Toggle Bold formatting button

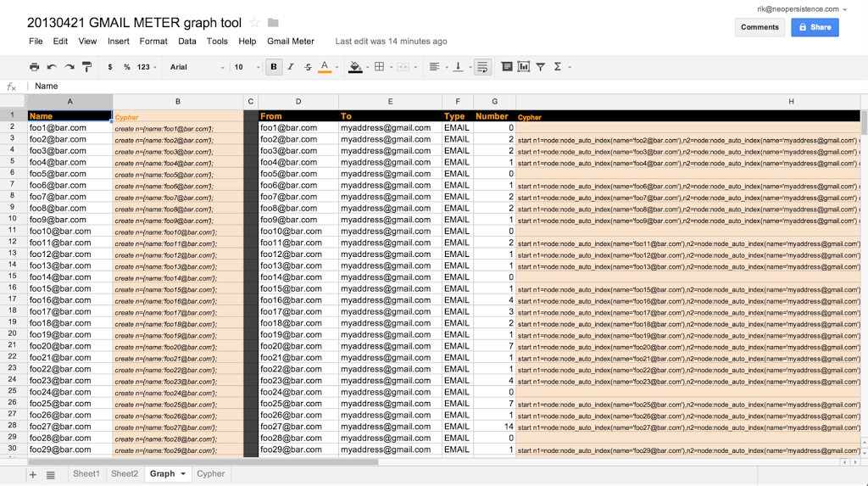(274, 67)
